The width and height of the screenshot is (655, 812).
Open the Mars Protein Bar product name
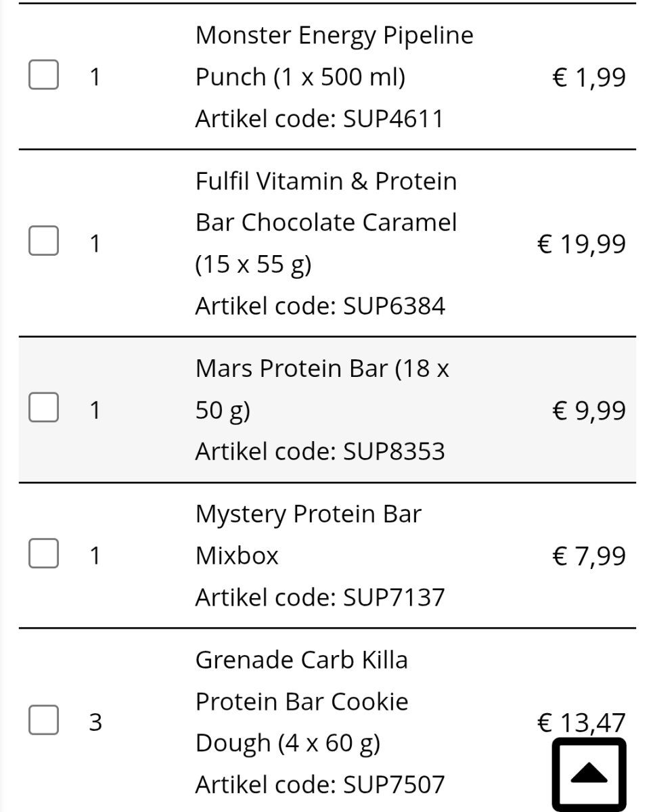(322, 389)
